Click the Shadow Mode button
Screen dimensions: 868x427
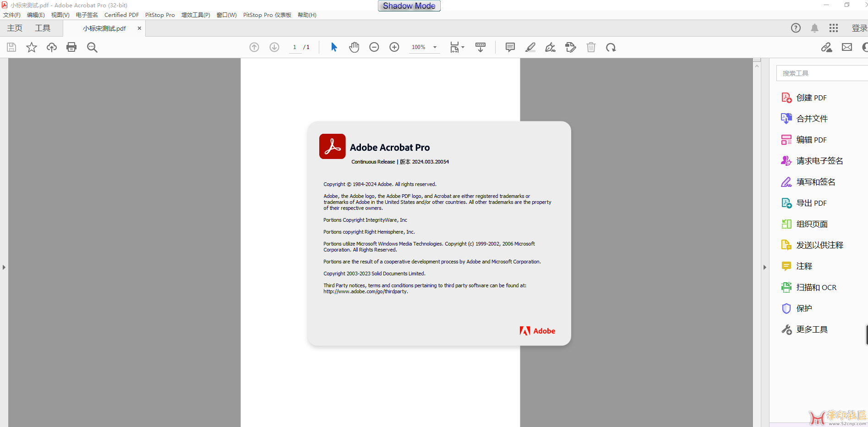409,6
